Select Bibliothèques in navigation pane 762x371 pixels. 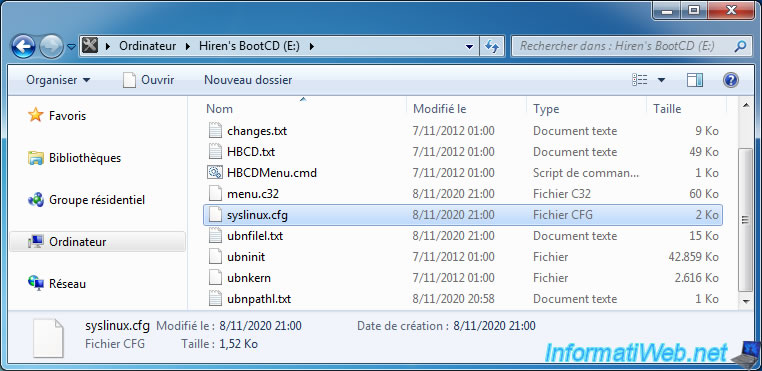point(85,158)
